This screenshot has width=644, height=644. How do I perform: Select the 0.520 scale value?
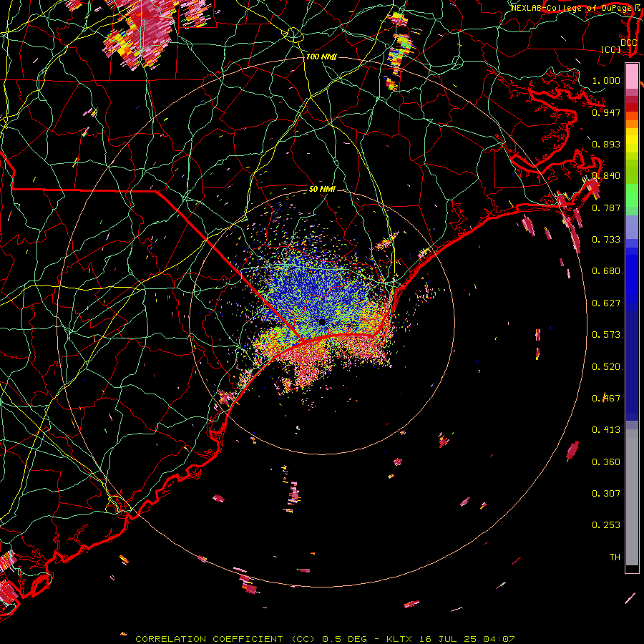606,367
